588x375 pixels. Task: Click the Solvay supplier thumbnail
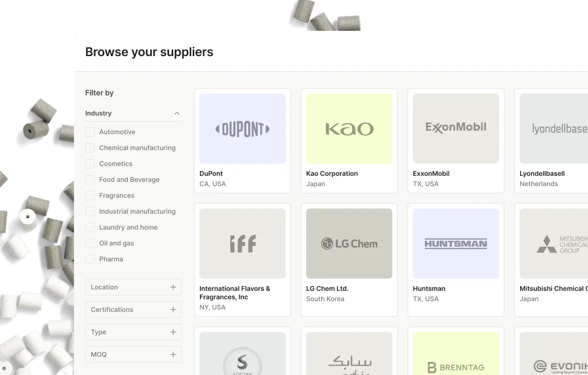(242, 355)
